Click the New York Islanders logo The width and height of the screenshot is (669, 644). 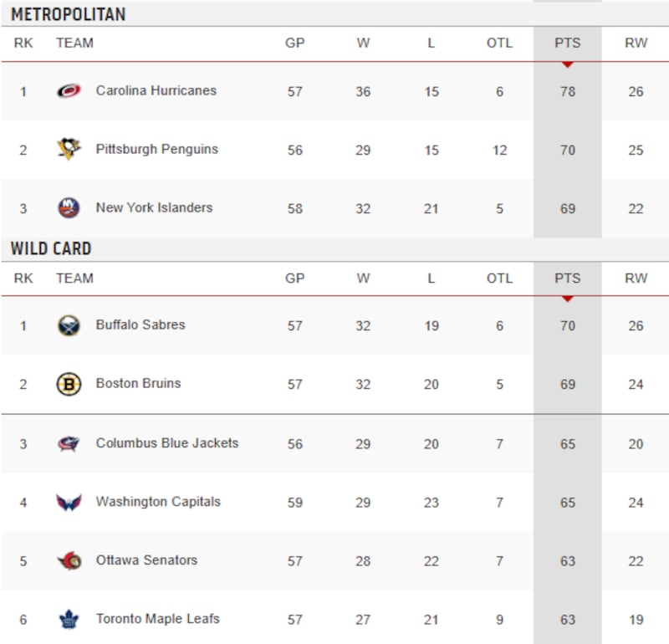(69, 208)
